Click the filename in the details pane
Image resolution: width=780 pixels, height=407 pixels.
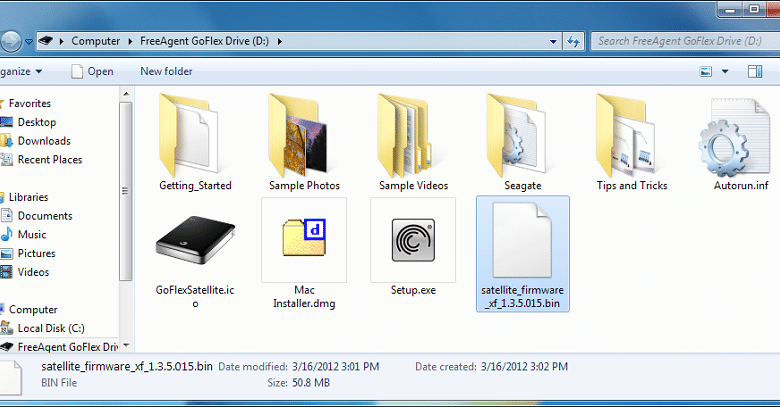point(127,367)
